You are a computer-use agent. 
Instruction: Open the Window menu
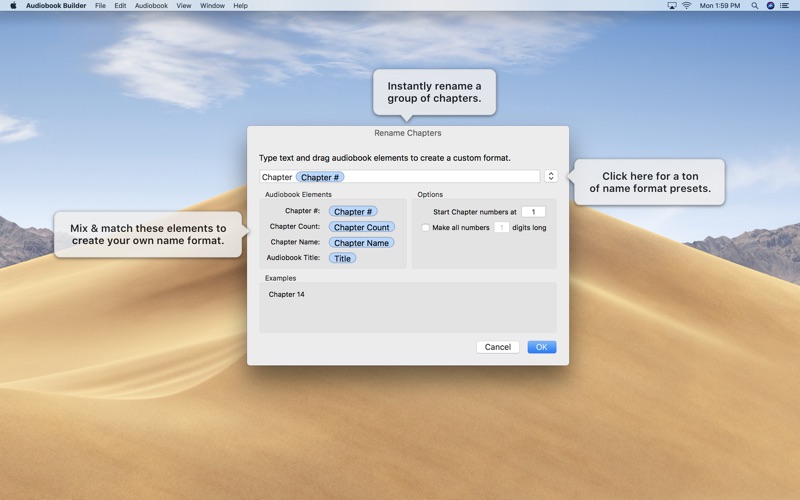[212, 6]
